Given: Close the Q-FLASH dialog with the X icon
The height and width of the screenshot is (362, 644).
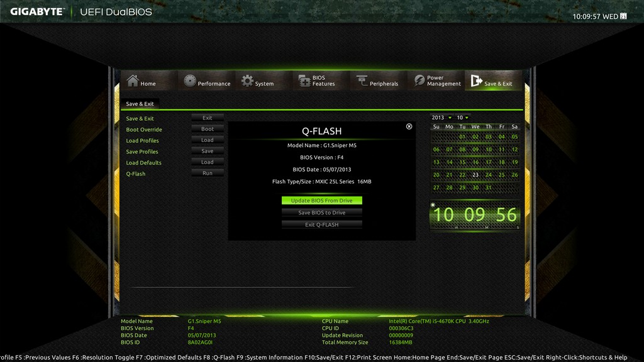Looking at the screenshot, I should coord(409,126).
